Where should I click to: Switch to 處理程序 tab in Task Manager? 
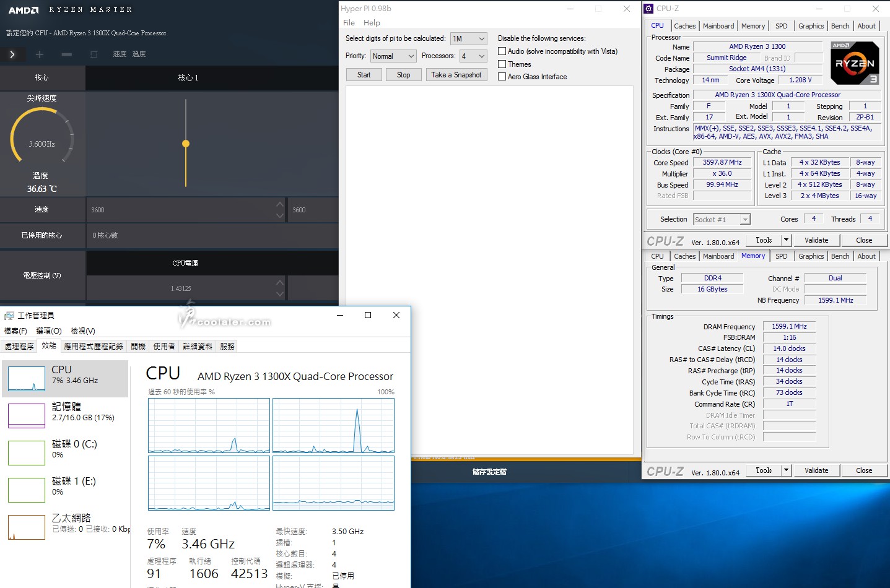pos(19,347)
